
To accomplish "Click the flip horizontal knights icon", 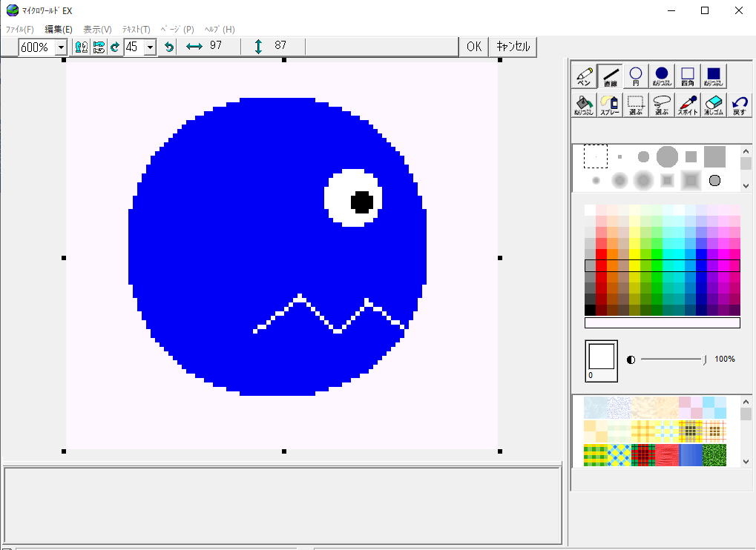I will click(82, 47).
